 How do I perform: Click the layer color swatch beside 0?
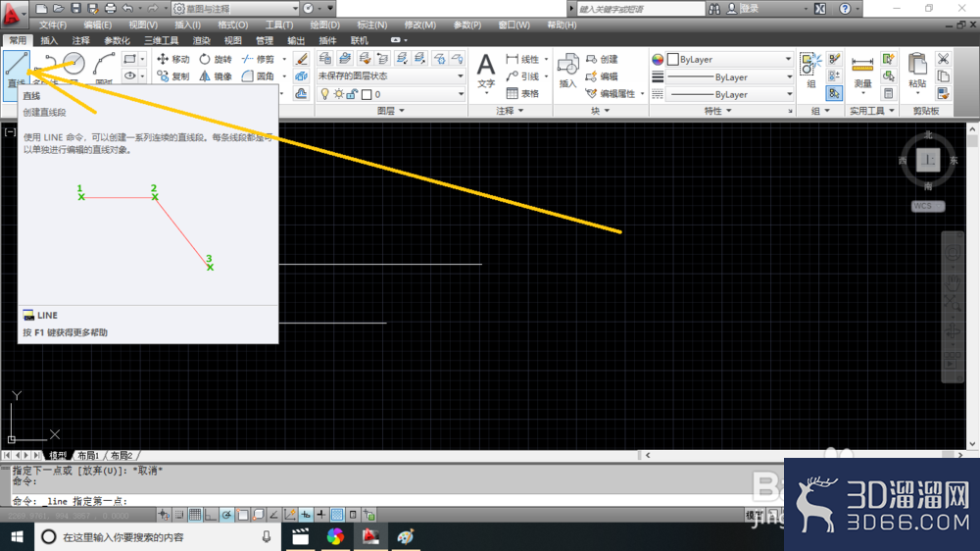click(x=367, y=94)
